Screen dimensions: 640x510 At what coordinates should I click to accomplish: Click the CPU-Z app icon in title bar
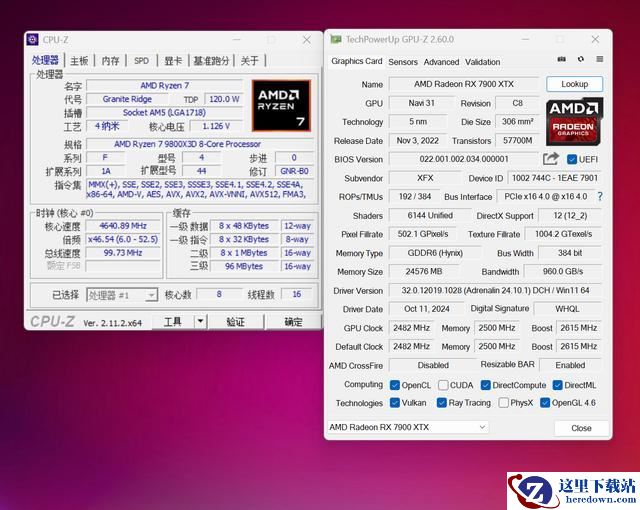click(x=32, y=40)
